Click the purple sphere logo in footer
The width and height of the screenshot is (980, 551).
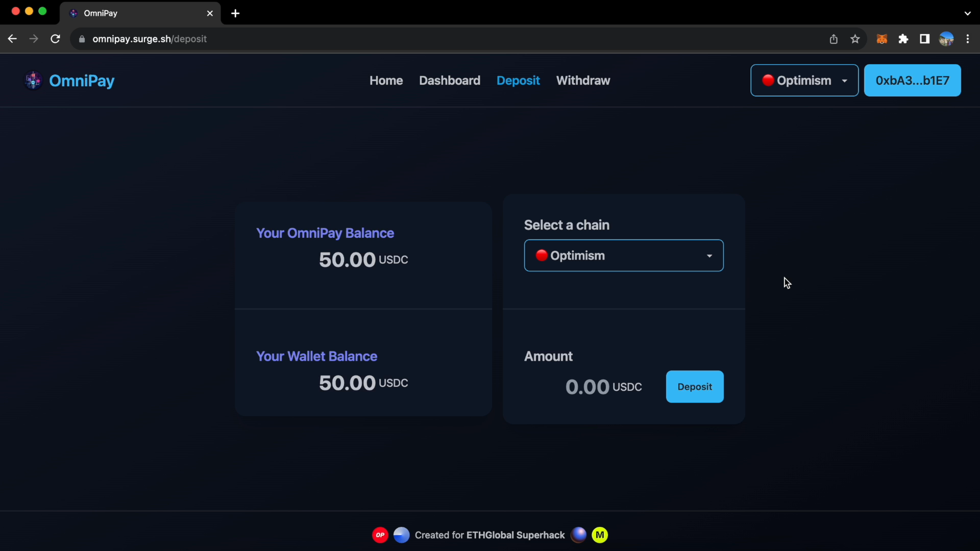578,535
